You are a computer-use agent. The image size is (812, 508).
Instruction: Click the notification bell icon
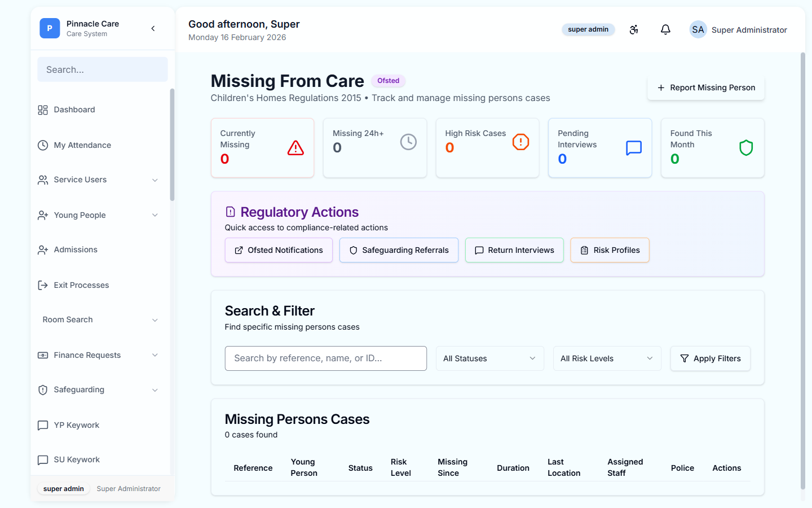tap(665, 29)
